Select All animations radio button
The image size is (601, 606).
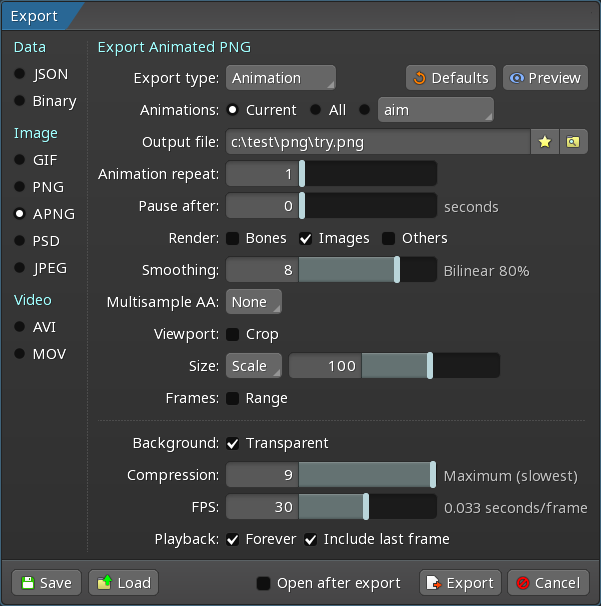pos(315,110)
